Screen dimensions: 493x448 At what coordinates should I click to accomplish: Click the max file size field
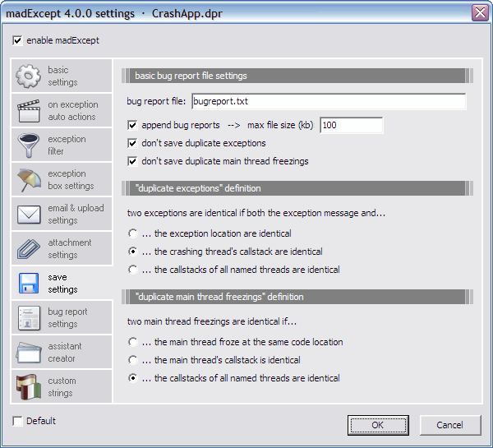tap(352, 125)
